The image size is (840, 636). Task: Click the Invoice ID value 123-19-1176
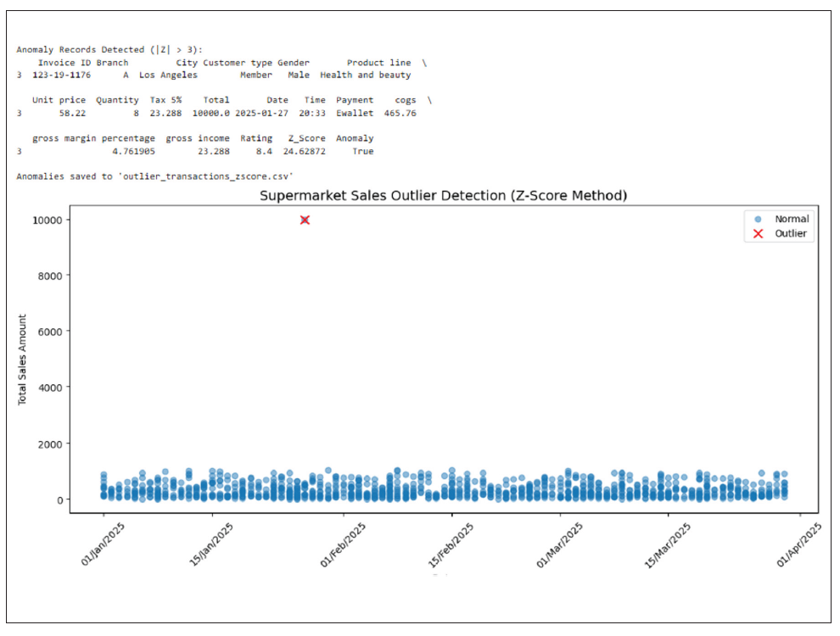(61, 75)
